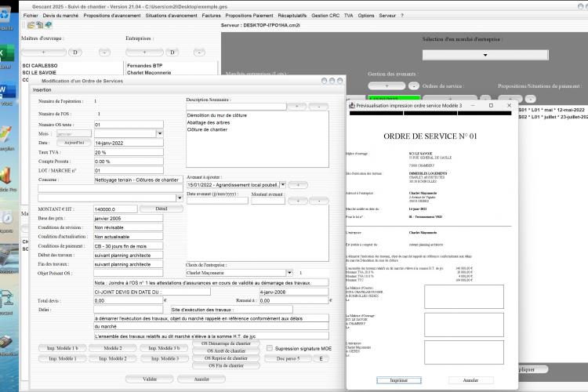The height and width of the screenshot is (392, 588).
Task: Open the question mark help menu
Action: [x=402, y=16]
